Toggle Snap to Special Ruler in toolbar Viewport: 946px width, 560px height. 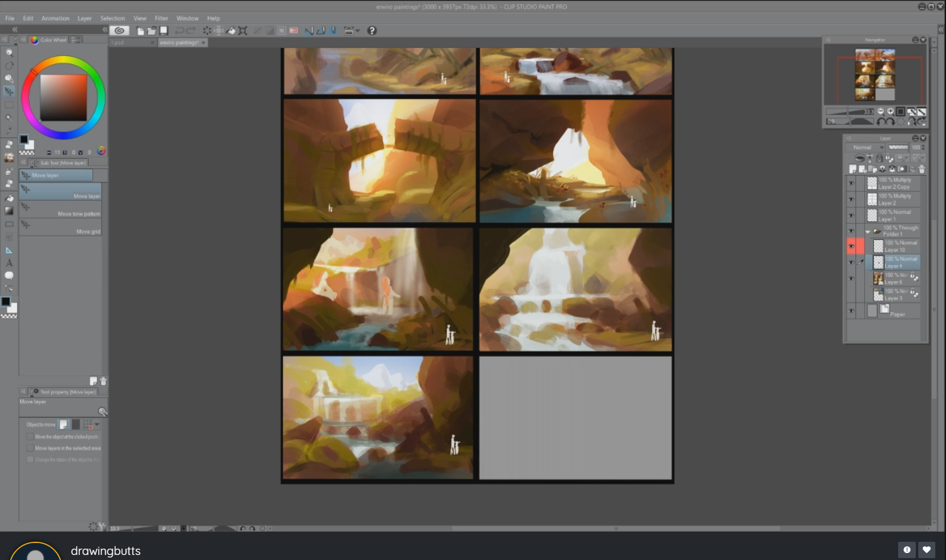point(320,30)
